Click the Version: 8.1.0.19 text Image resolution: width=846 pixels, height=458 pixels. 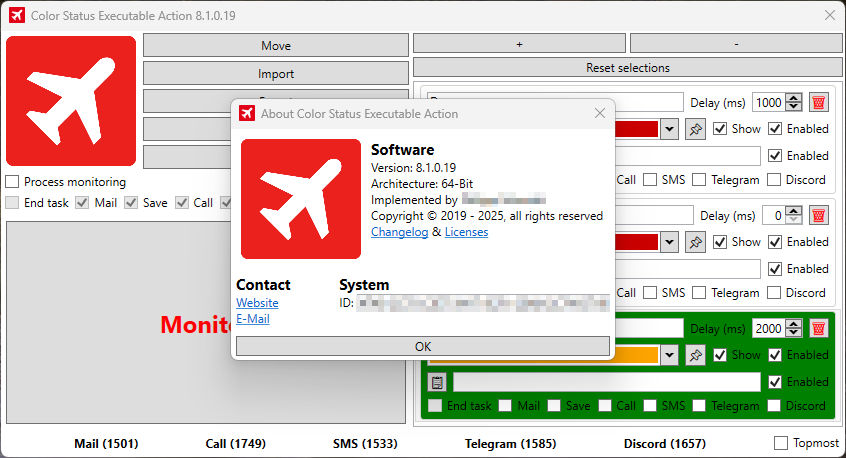413,167
